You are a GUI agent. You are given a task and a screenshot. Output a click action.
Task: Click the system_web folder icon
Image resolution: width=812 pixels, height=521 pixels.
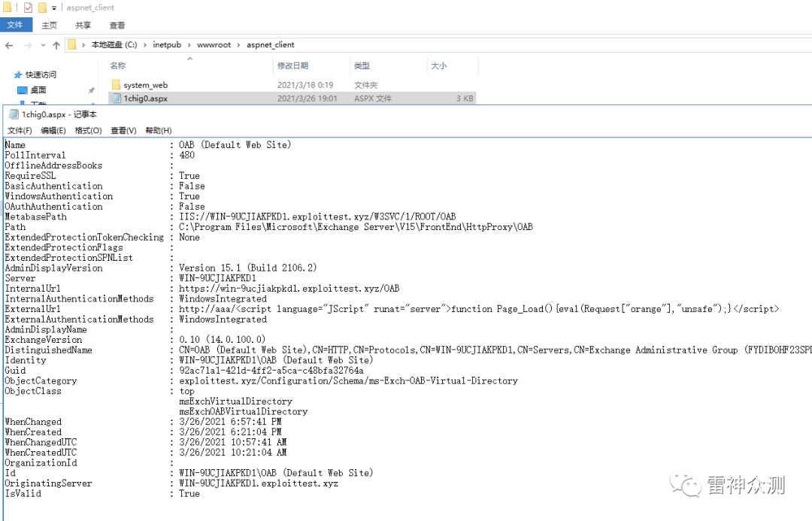pos(116,84)
